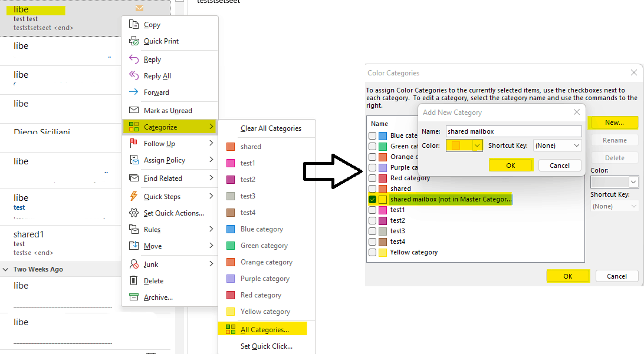Collapse the Two Weeks Ago group
644x354 pixels.
tap(5, 270)
